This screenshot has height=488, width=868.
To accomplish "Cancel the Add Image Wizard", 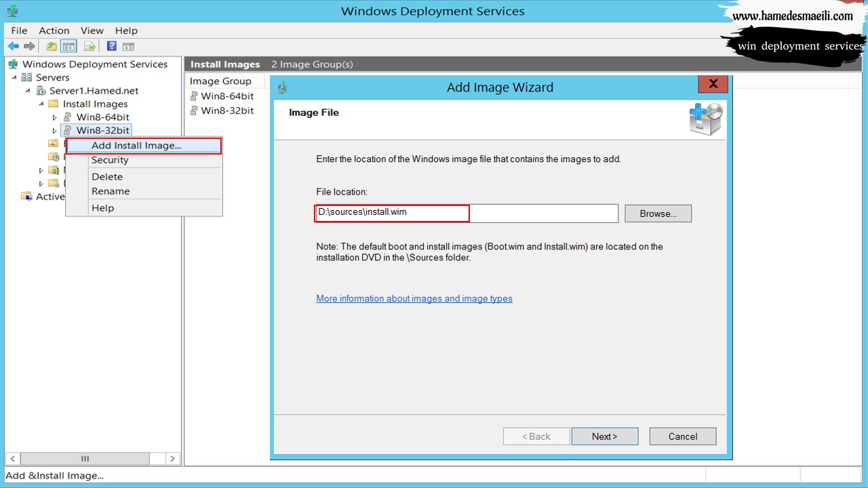I will (x=683, y=436).
